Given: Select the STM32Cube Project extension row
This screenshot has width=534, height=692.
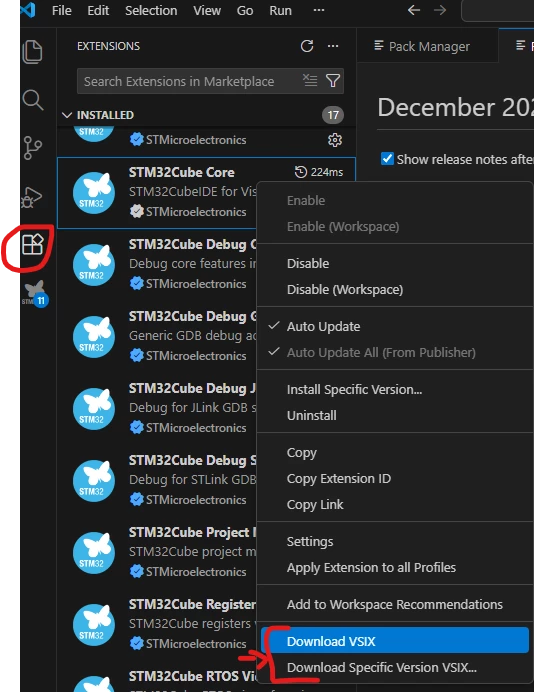Looking at the screenshot, I should point(158,553).
